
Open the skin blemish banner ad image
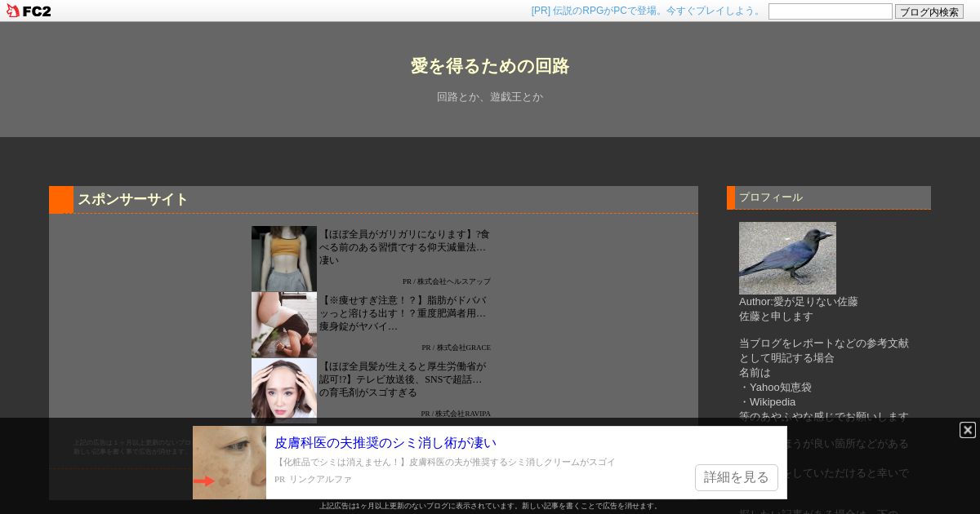coord(229,463)
